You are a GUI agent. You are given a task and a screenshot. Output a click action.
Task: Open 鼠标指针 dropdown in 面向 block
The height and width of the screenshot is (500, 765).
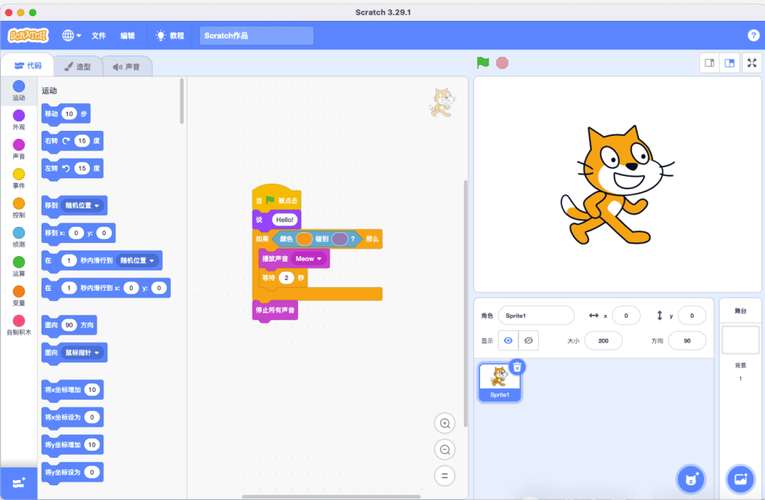pos(82,352)
